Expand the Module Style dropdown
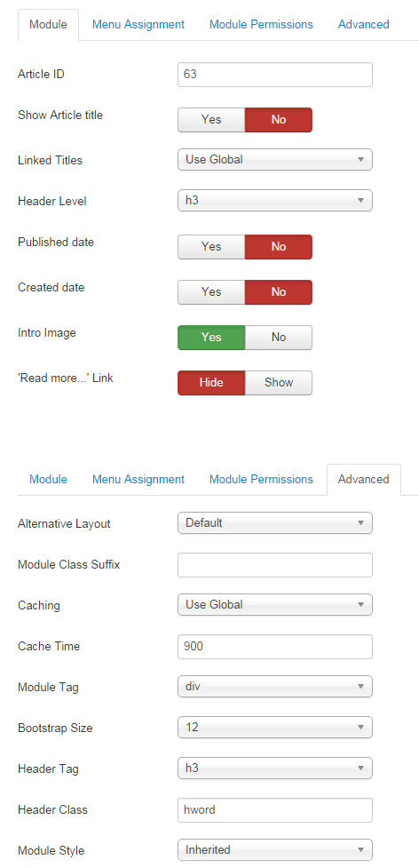 (x=274, y=849)
